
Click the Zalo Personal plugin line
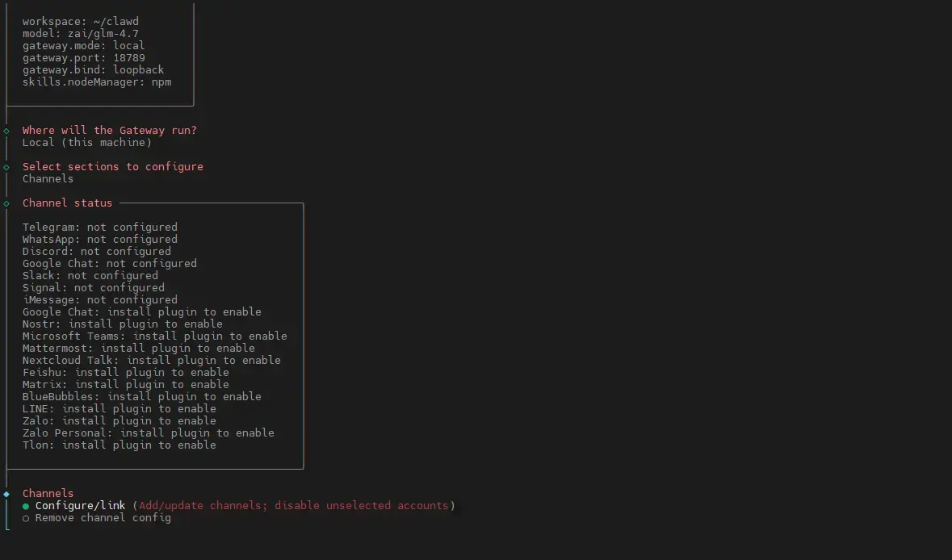(x=148, y=433)
